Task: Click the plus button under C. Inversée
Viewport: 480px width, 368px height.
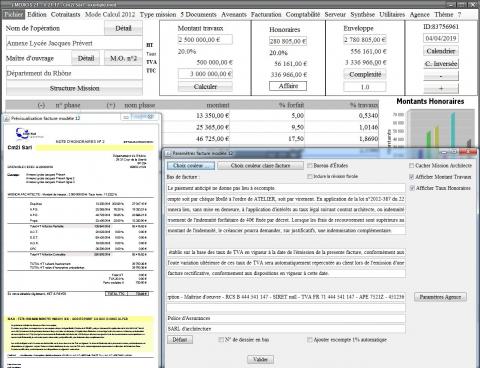Action: [x=441, y=88]
